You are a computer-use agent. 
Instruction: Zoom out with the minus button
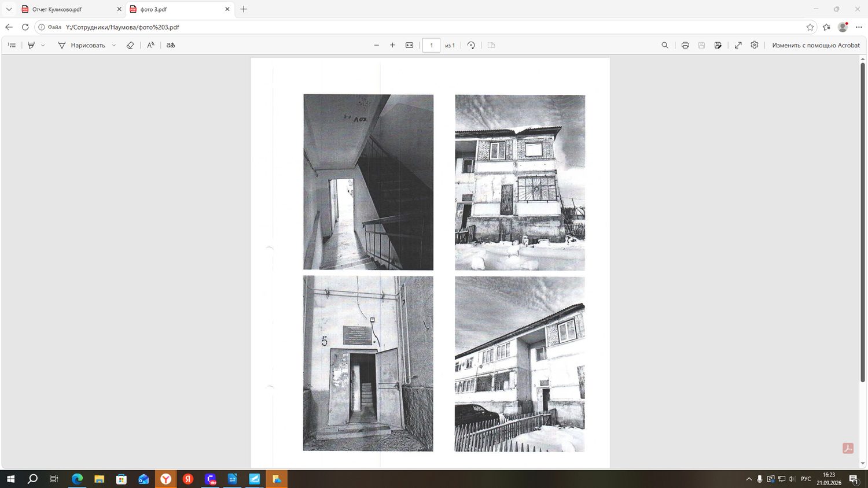(x=377, y=45)
